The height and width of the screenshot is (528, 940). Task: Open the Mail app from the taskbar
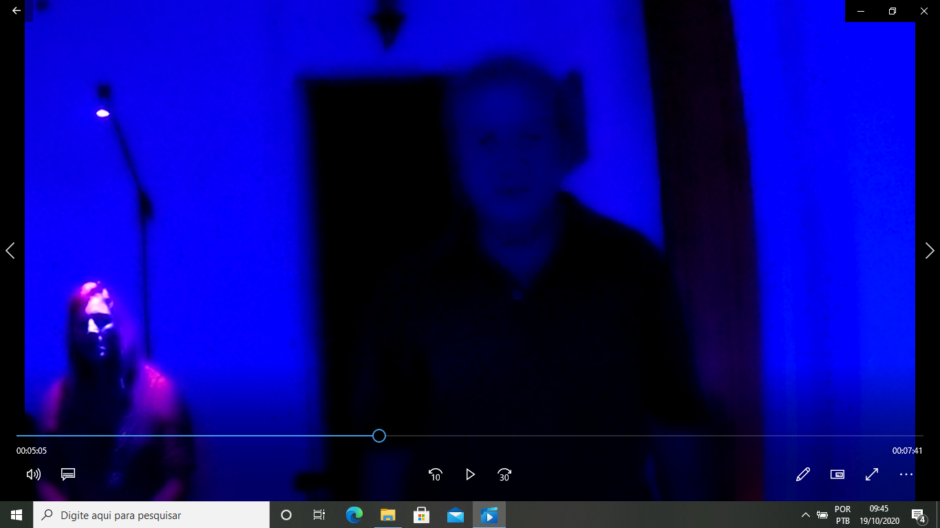tap(456, 515)
